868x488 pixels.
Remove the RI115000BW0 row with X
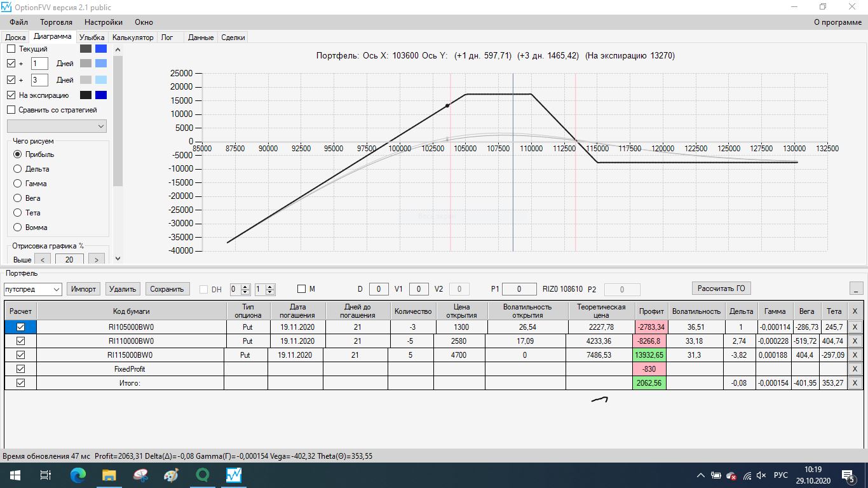(855, 355)
